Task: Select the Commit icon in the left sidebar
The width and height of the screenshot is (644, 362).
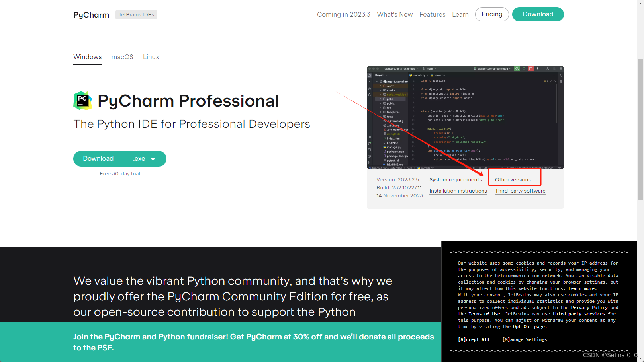Action: (370, 82)
